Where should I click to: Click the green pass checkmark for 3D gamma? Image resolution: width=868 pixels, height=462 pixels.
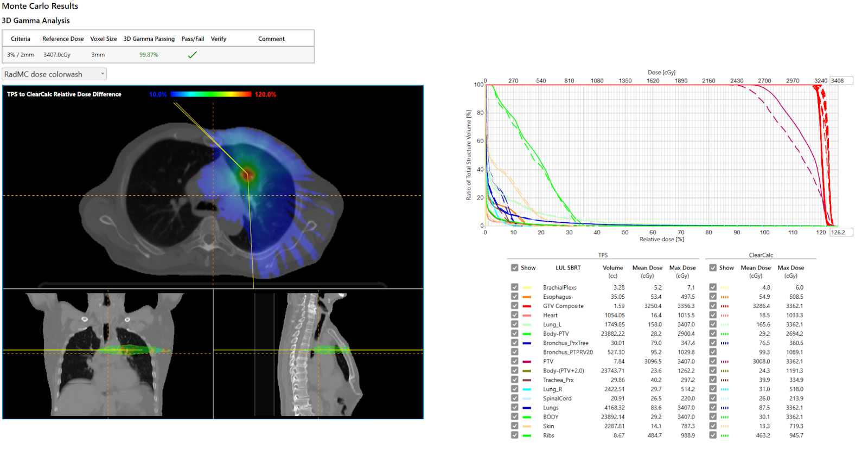pyautogui.click(x=192, y=55)
